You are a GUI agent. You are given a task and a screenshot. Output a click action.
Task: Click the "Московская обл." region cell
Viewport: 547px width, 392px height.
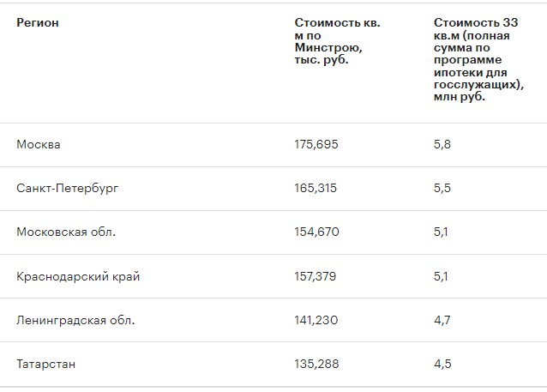(x=66, y=232)
